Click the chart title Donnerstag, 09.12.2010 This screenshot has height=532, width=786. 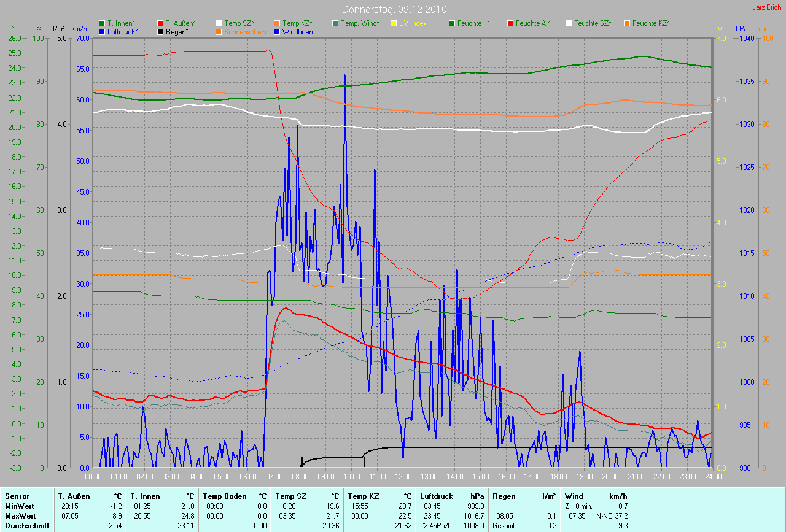(x=394, y=9)
